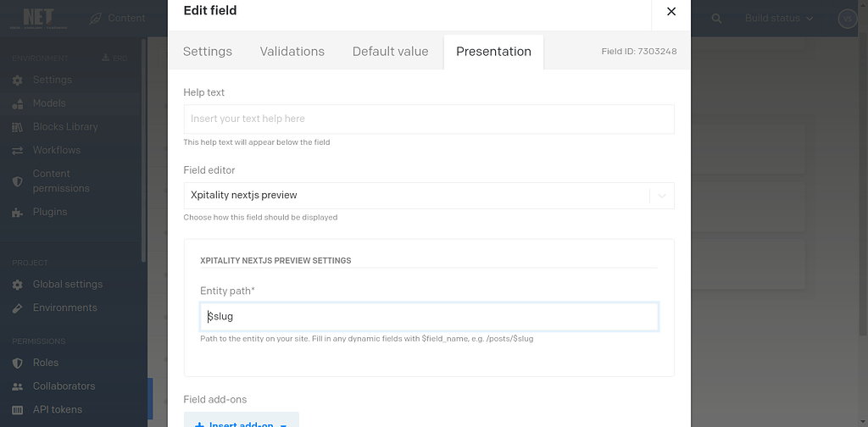The image size is (868, 427).
Task: Expand the Build status dropdown
Action: (x=779, y=19)
